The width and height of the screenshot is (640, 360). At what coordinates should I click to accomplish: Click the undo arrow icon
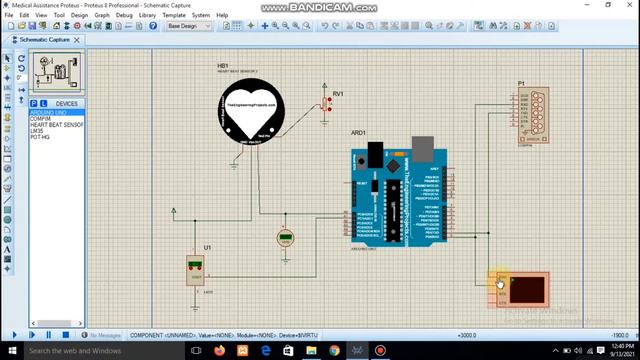[x=324, y=26]
